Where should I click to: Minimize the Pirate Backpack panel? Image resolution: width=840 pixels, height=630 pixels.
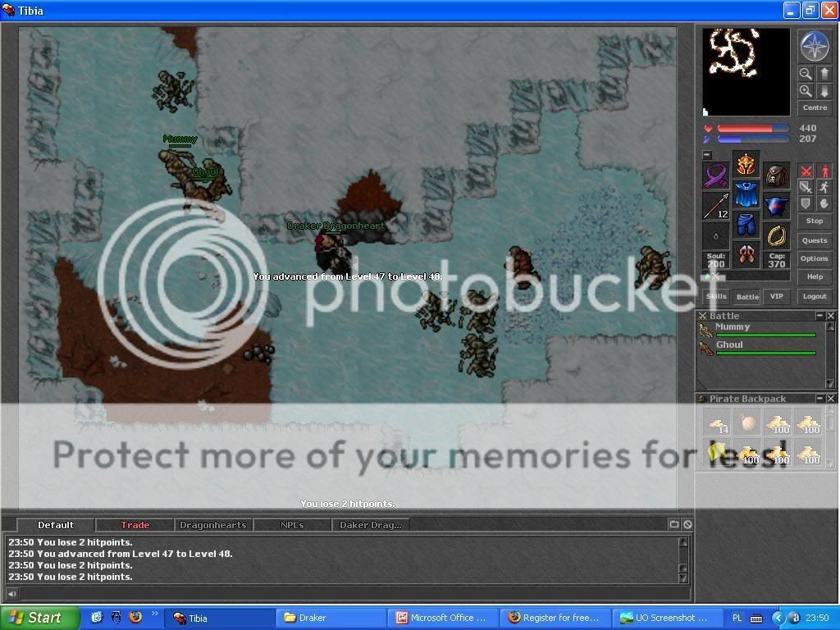819,398
